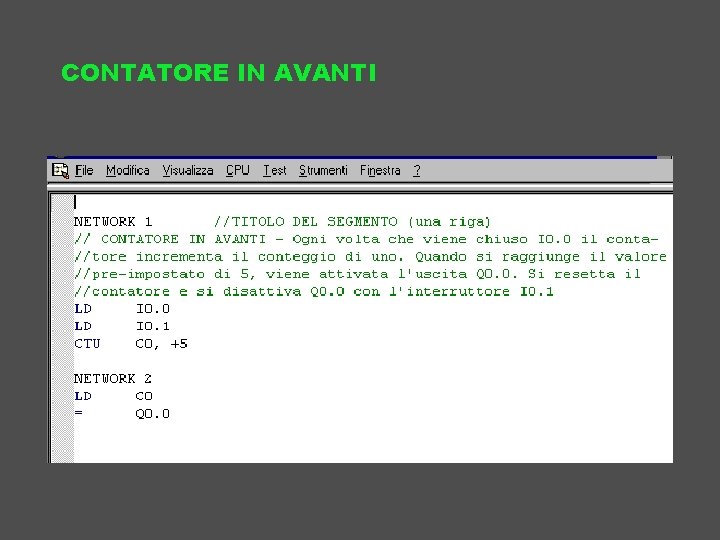Click the NETWORK 2 line
Screen dimensions: 720x540
pyautogui.click(x=113, y=379)
